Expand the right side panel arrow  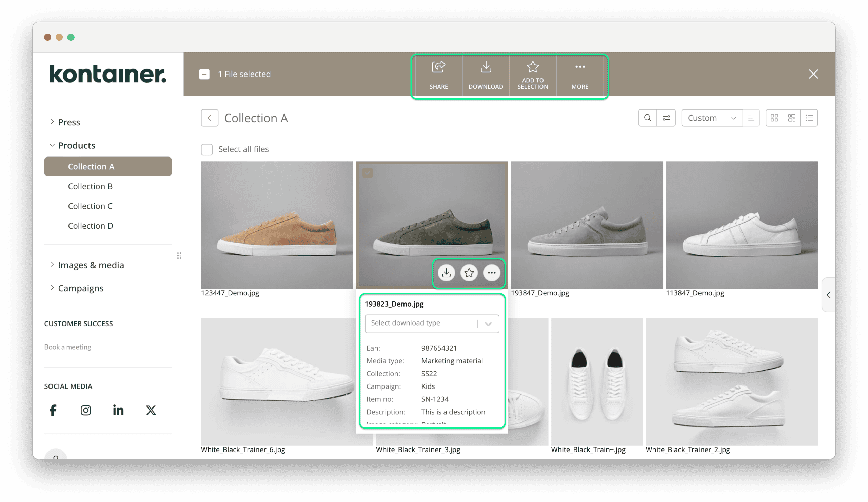click(x=828, y=295)
